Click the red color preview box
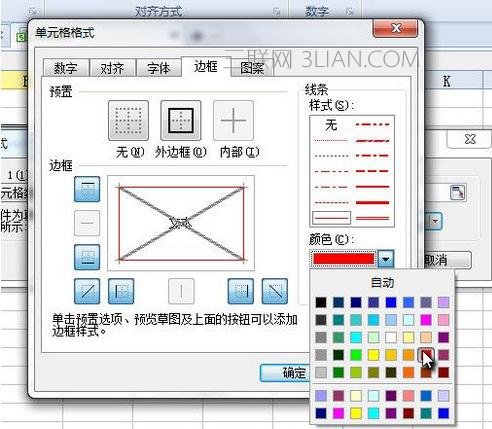Screen dimensions: 492x429 pos(343,259)
